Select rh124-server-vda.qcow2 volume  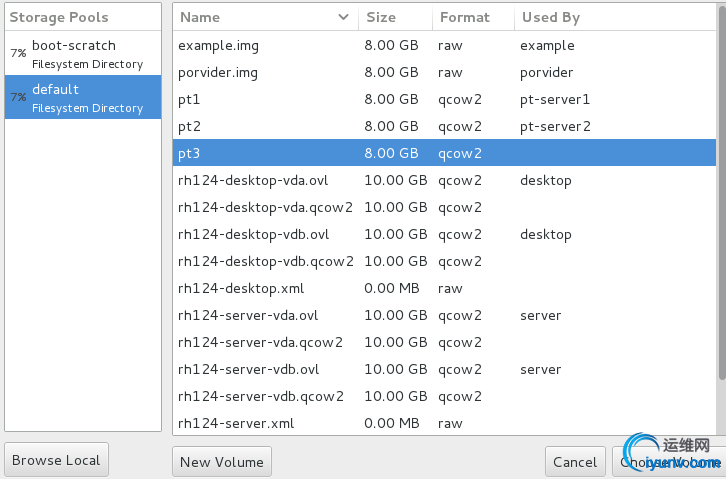point(260,342)
